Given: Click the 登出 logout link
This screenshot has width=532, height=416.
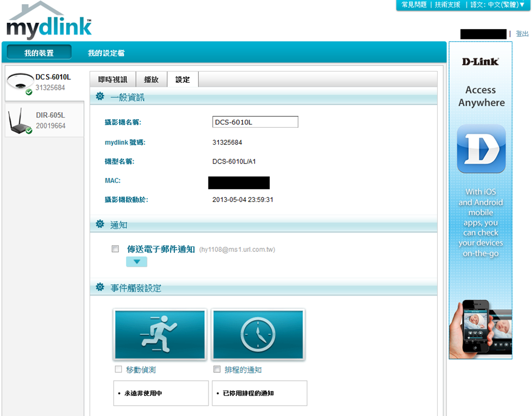Looking at the screenshot, I should click(x=522, y=34).
